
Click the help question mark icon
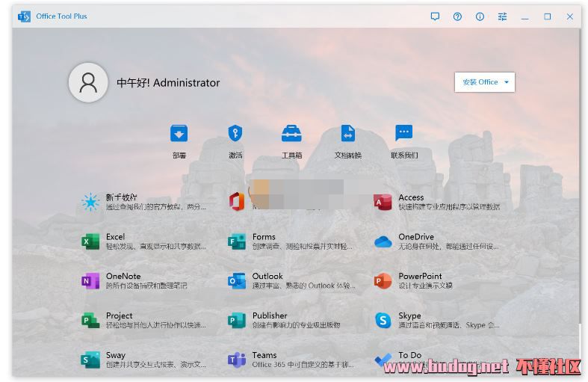(x=457, y=16)
